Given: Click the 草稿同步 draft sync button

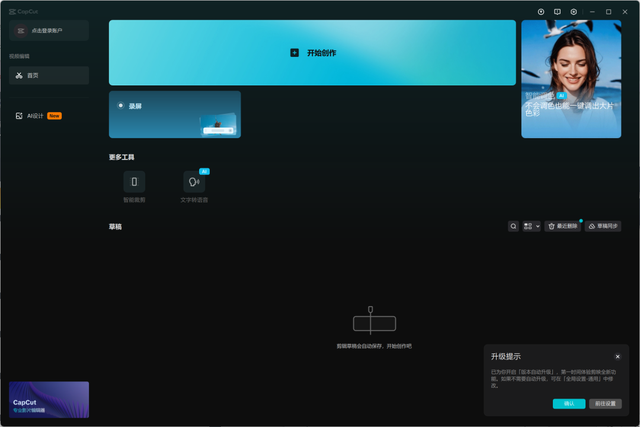Looking at the screenshot, I should [x=602, y=227].
